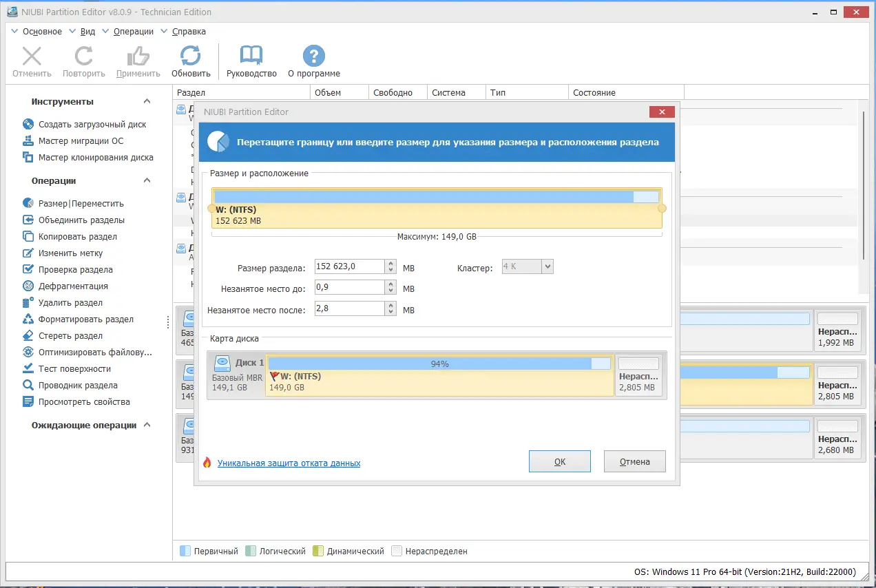Click the left resize handle of W: partition

(212, 209)
